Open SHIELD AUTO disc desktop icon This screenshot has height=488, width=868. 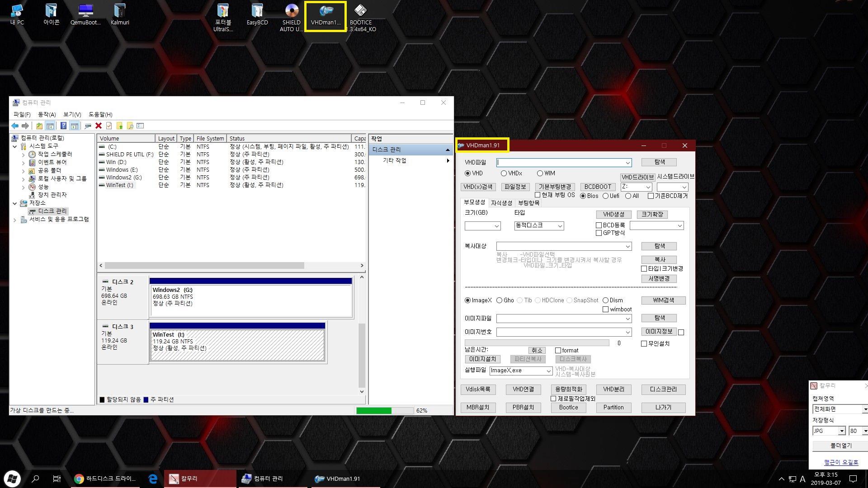pos(292,18)
